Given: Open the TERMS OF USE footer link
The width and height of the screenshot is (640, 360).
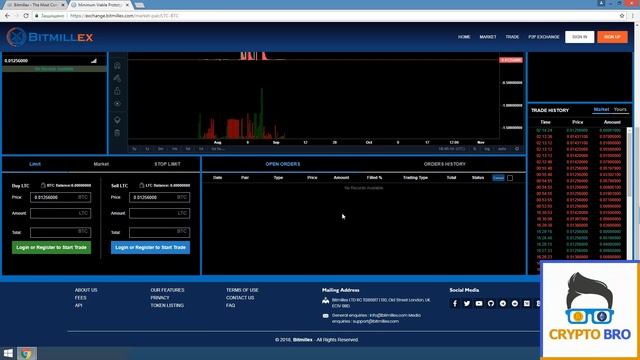Looking at the screenshot, I should (242, 290).
